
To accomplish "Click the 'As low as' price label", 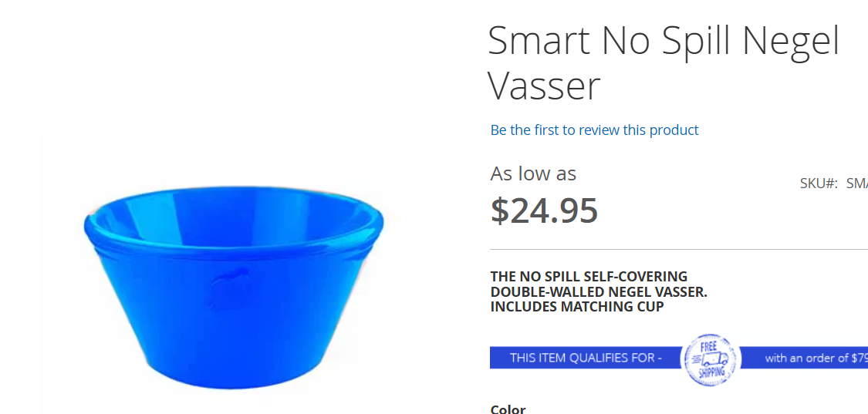I will coord(533,174).
